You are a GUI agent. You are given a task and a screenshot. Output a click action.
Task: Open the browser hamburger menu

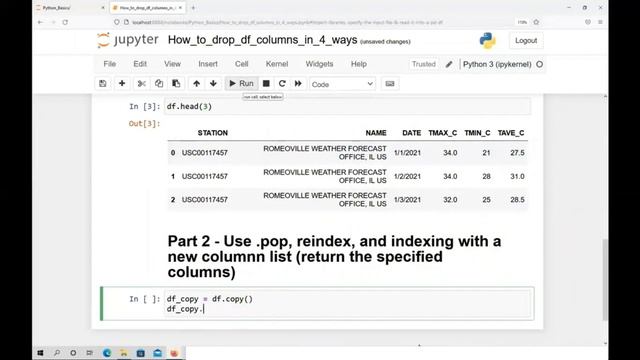click(600, 22)
